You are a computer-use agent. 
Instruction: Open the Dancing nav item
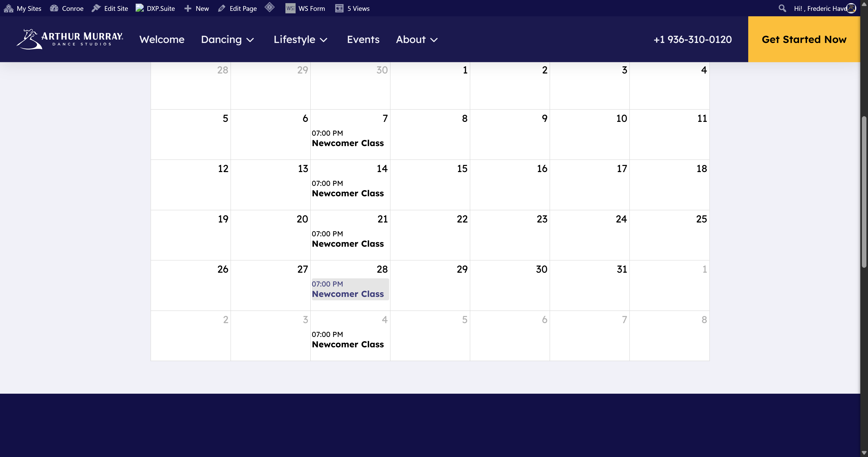coord(221,40)
